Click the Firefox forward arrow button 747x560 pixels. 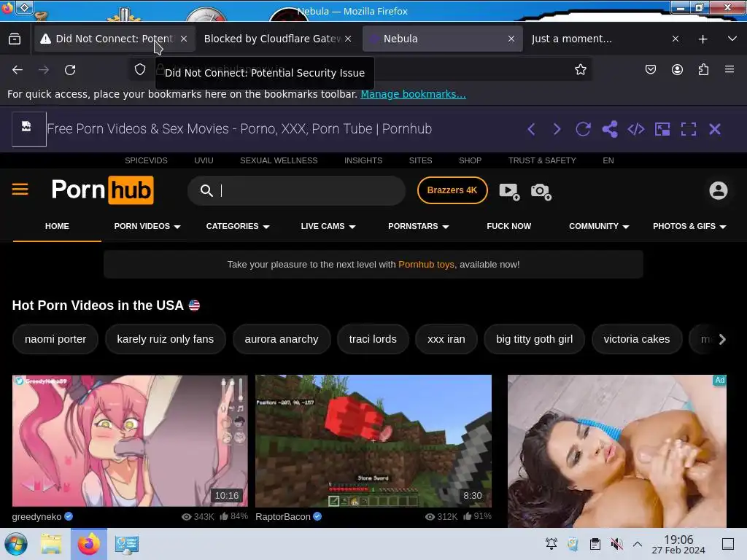coord(44,70)
